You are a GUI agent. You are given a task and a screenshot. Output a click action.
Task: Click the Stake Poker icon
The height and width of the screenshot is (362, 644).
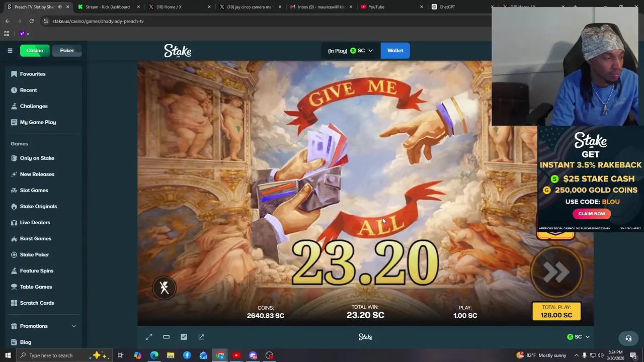pos(14,254)
